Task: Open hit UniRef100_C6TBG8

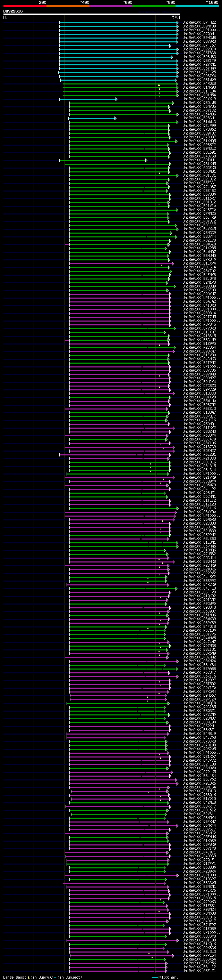Action: click(x=199, y=53)
